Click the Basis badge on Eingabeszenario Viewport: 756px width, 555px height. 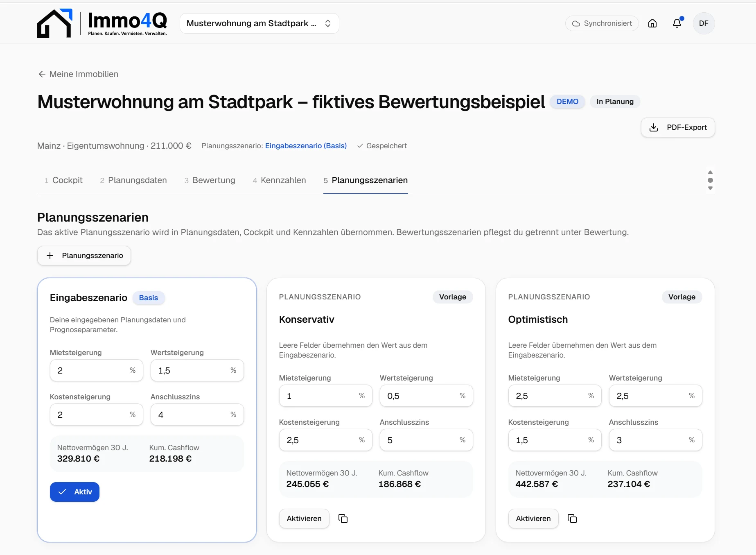click(149, 298)
